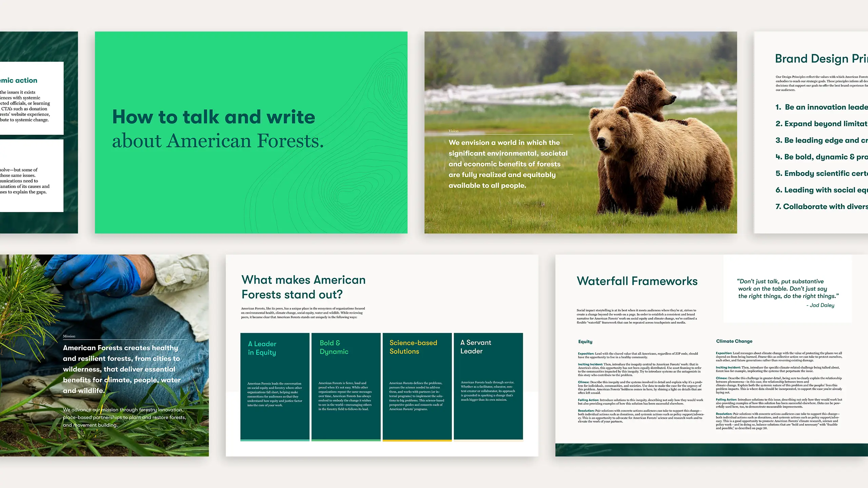Click the 'Waterfall Frameworks' heading
This screenshot has width=868, height=488.
637,281
